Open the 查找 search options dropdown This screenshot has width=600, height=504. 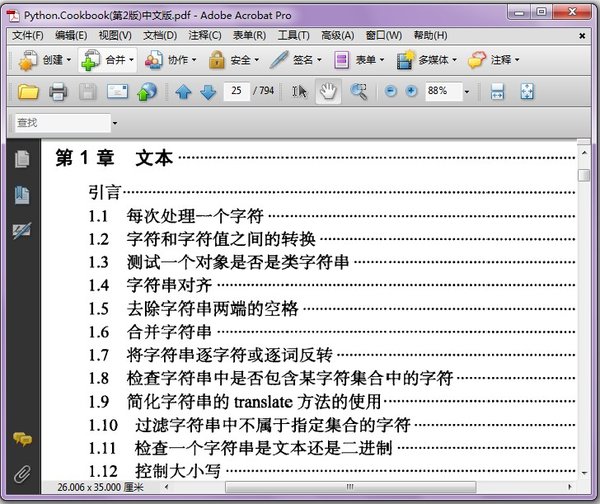click(x=115, y=123)
